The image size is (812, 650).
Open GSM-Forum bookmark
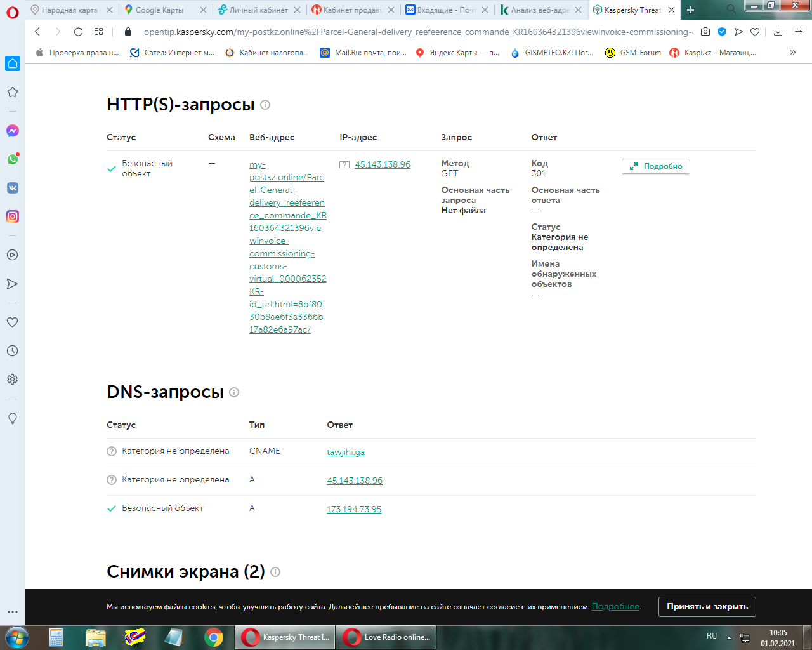click(x=633, y=53)
